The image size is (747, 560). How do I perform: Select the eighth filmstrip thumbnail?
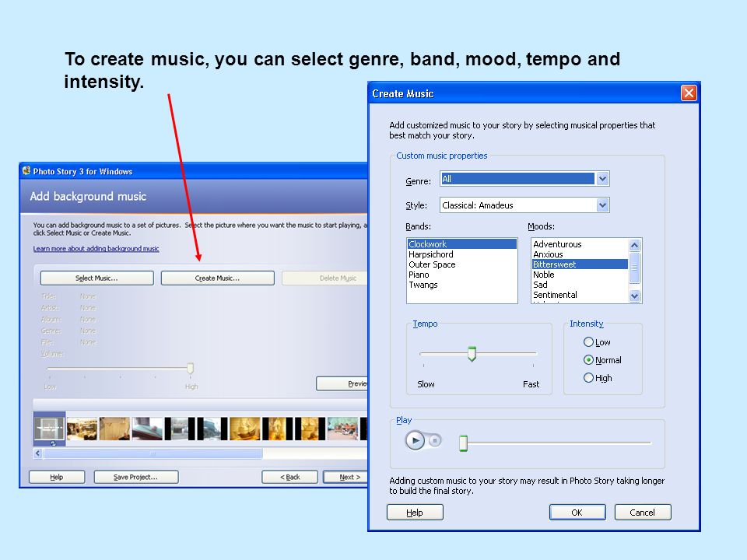click(278, 429)
